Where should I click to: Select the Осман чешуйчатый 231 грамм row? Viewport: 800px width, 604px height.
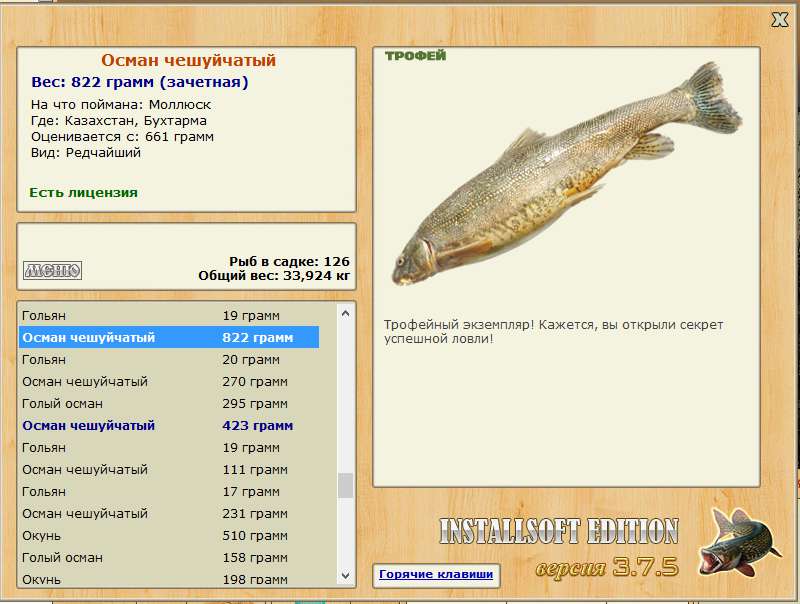[169, 514]
